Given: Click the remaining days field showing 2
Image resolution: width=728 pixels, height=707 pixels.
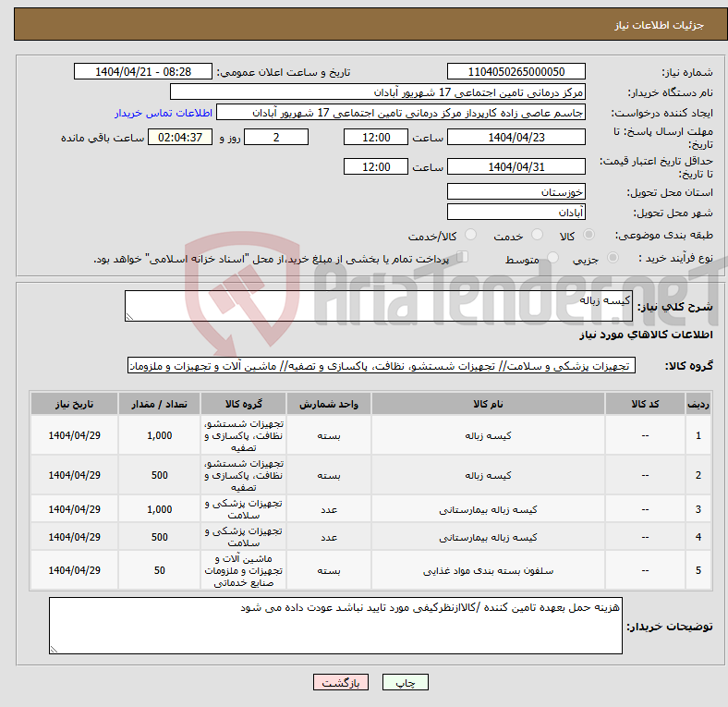Looking at the screenshot, I should [276, 137].
